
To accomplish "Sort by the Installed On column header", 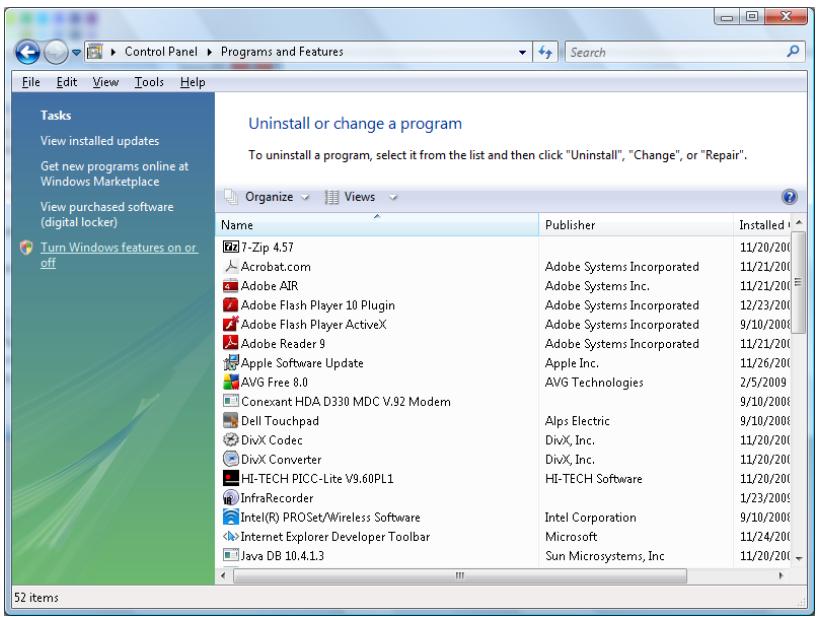I will click(762, 225).
